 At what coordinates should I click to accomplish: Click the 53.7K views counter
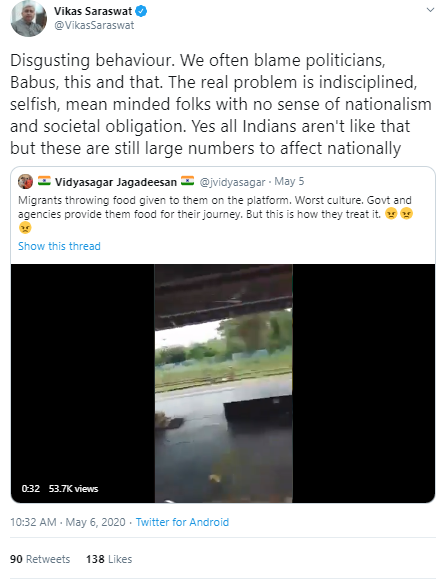pos(74,489)
